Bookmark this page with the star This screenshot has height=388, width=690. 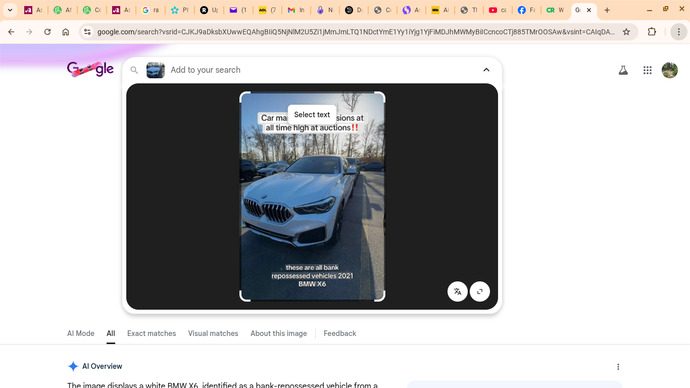click(626, 32)
